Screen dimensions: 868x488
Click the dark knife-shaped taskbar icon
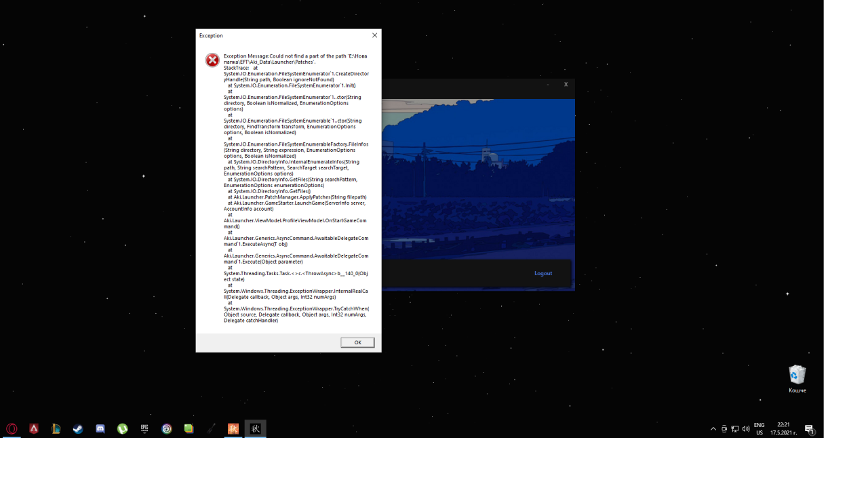point(211,428)
